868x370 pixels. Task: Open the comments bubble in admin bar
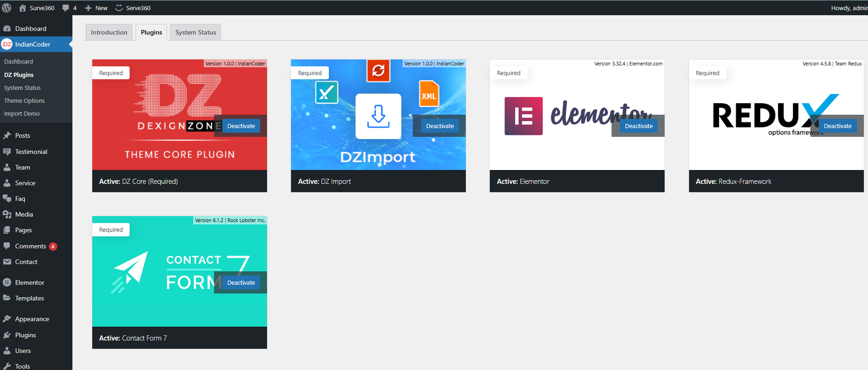click(66, 8)
